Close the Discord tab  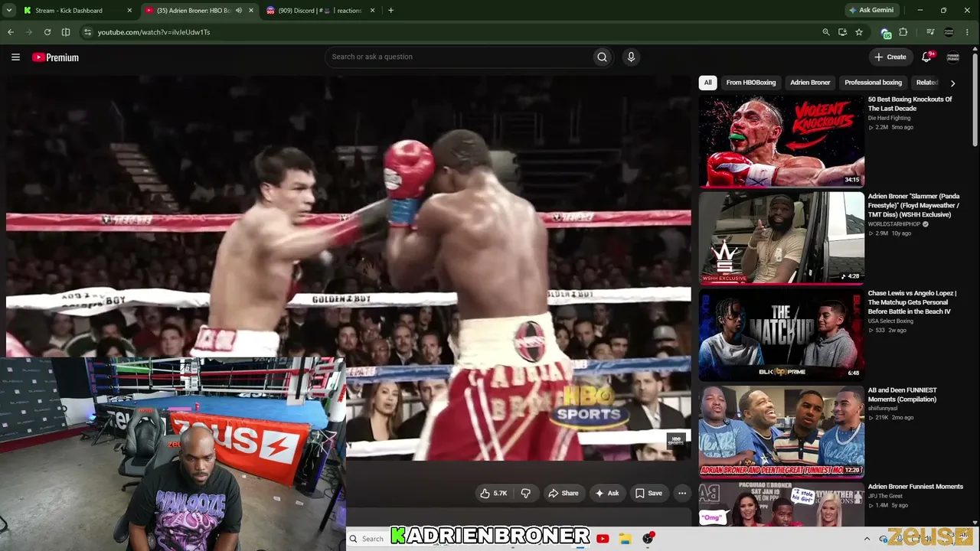click(x=373, y=11)
